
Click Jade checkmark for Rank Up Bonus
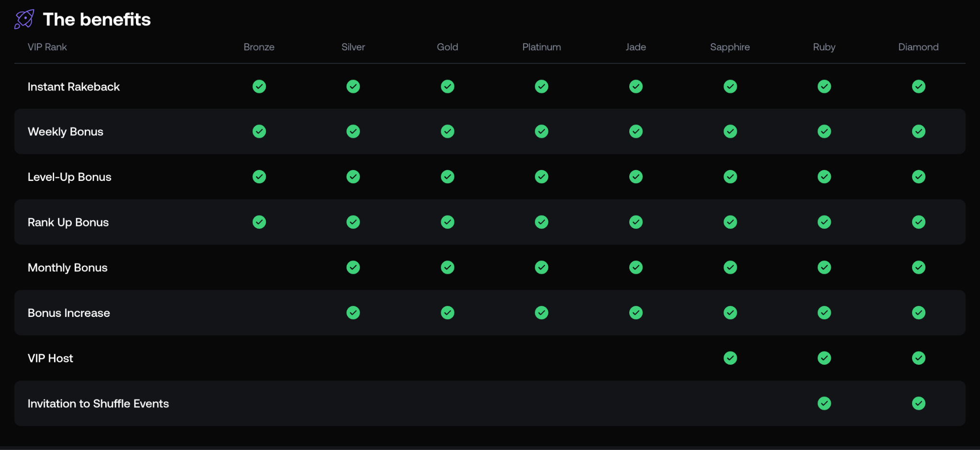[635, 222]
